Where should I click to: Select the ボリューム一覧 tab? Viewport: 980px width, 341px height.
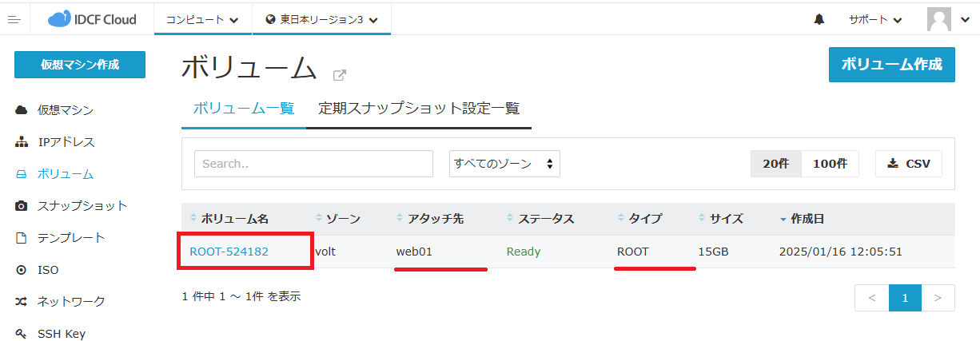coord(244,108)
